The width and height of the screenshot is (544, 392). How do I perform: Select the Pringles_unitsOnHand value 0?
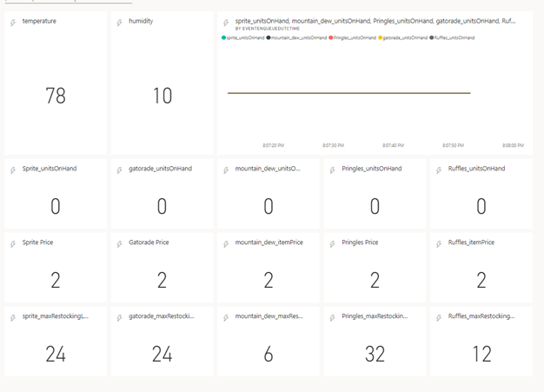[x=375, y=206]
